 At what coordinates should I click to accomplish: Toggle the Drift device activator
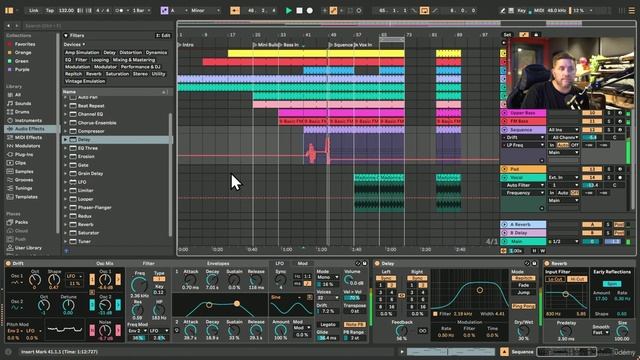pyautogui.click(x=8, y=264)
